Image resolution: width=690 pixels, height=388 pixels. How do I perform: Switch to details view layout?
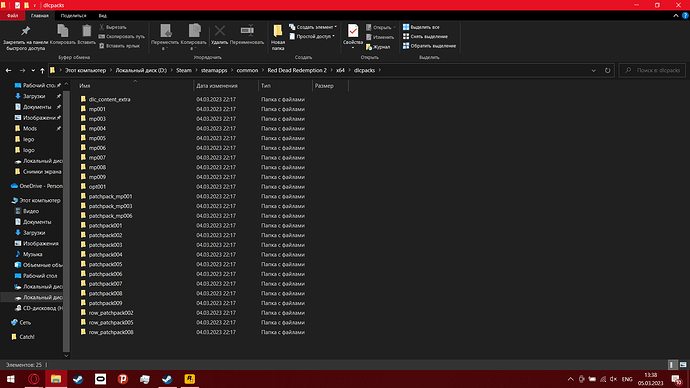point(672,365)
